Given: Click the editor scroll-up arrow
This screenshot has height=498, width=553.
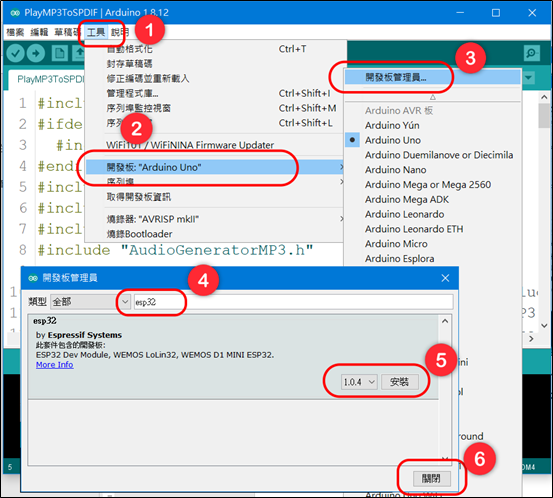Looking at the screenshot, I should click(544, 97).
